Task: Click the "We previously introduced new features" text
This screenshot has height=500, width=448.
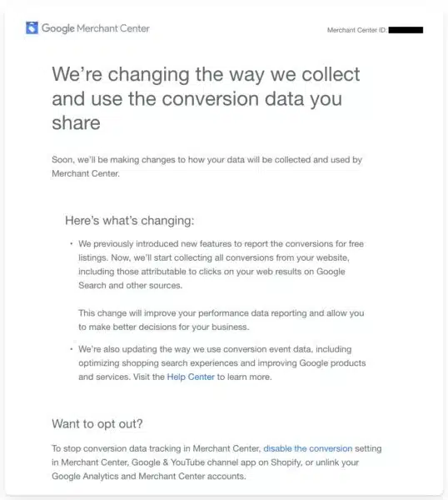Action: [x=222, y=265]
